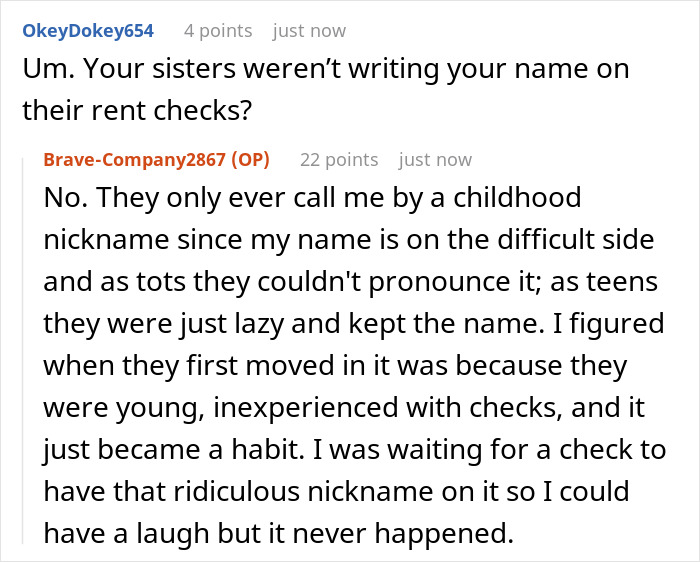Click the line starting "and as tots they couldn't"

[350, 282]
